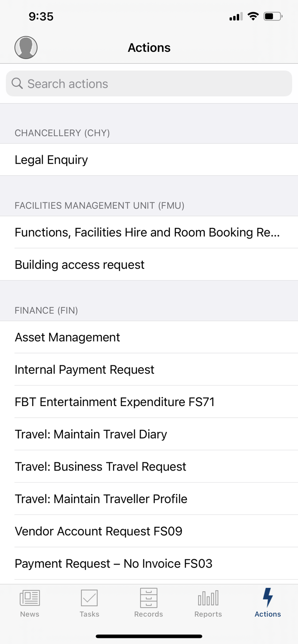This screenshot has height=644, width=298.
Task: Open the Legal Enquiry action
Action: [x=51, y=159]
